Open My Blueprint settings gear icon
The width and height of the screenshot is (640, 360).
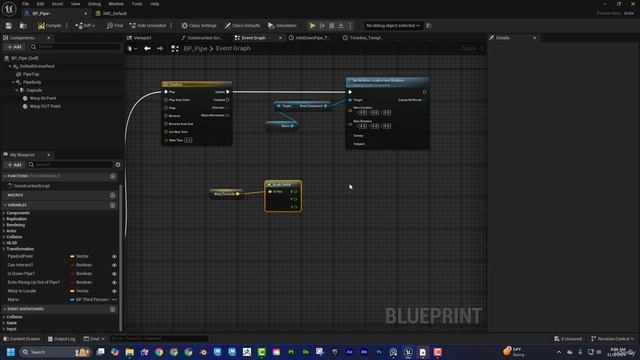click(x=118, y=164)
